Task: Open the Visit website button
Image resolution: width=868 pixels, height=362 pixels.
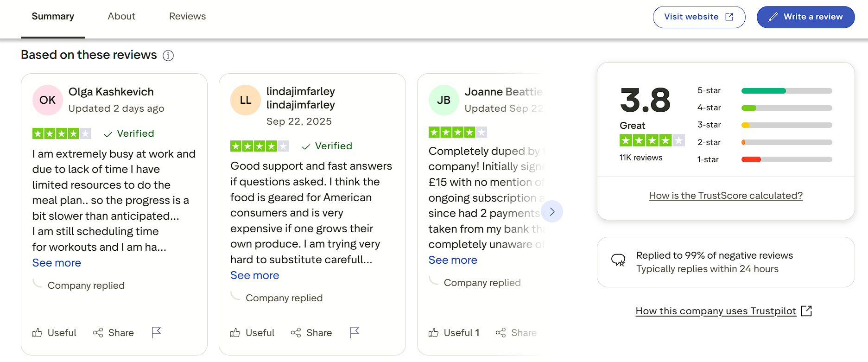Action: point(699,17)
